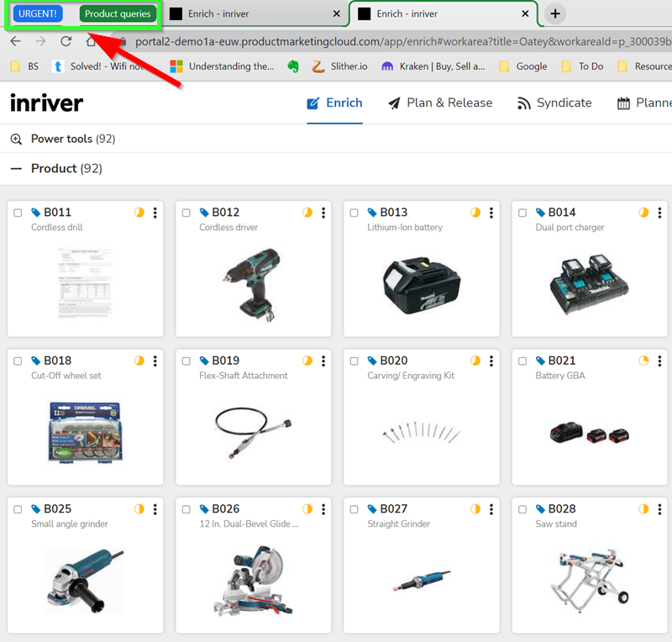Click the B025 product tag icon
This screenshot has height=642, width=672.
(x=36, y=509)
